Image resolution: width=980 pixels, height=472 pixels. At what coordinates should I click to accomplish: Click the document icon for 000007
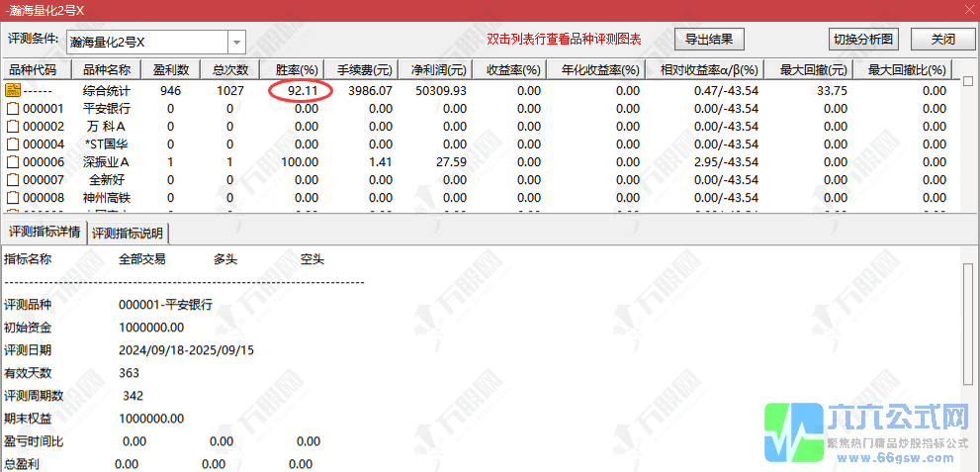(x=13, y=181)
